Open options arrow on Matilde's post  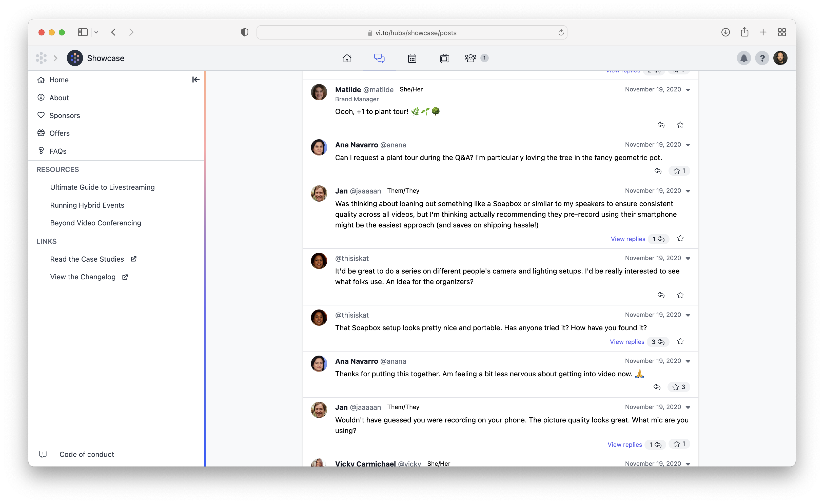coord(688,90)
